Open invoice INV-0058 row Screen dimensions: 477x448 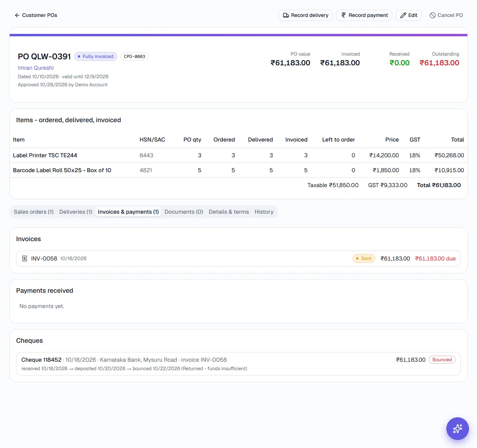(238, 258)
